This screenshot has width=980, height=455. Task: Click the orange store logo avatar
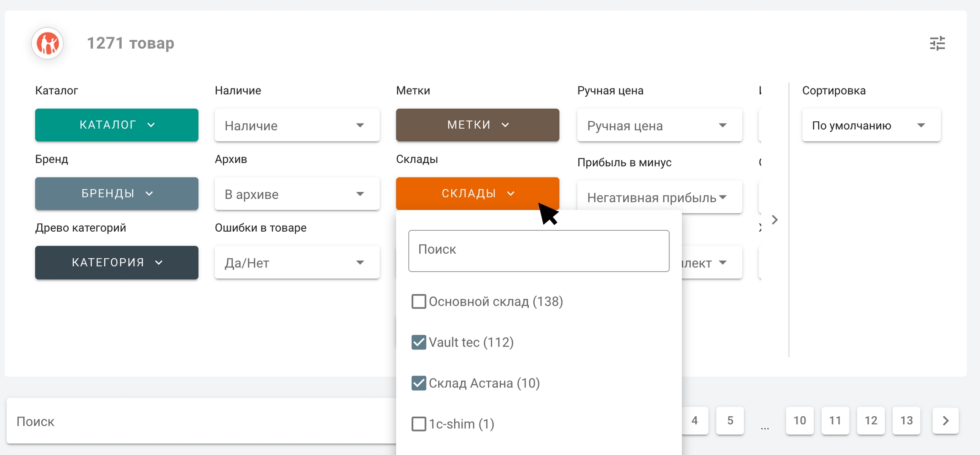pos(48,43)
